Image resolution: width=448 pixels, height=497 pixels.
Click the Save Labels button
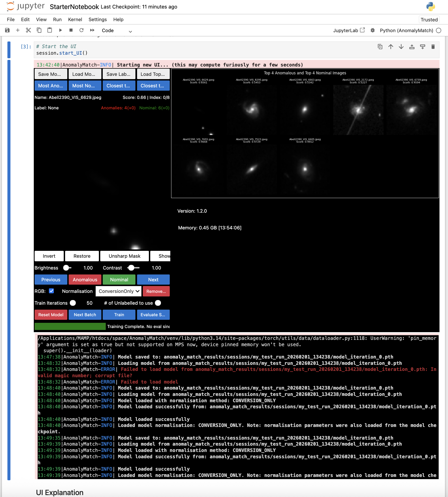pyautogui.click(x=119, y=74)
